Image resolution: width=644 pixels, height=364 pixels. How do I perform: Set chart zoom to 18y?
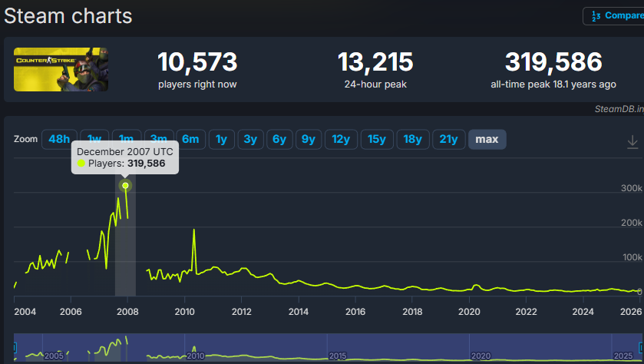[413, 139]
